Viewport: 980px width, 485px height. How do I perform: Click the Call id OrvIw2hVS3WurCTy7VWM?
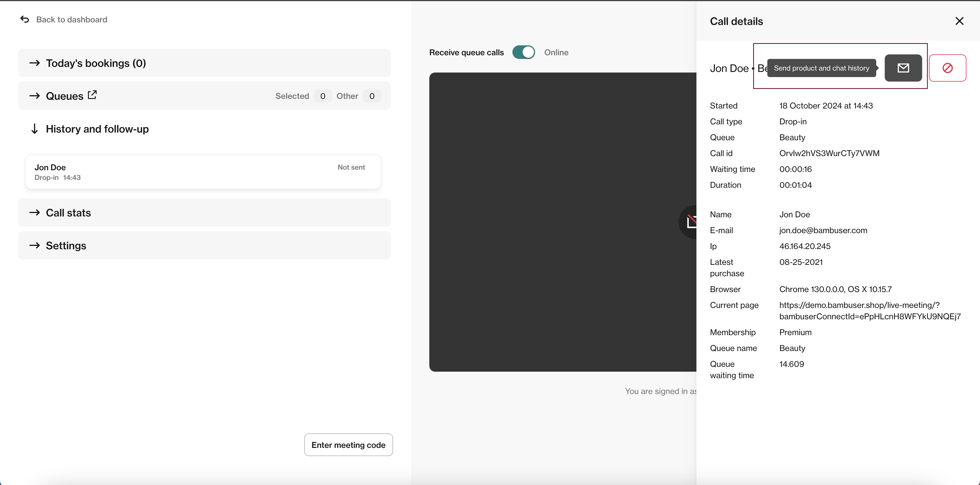click(x=829, y=153)
